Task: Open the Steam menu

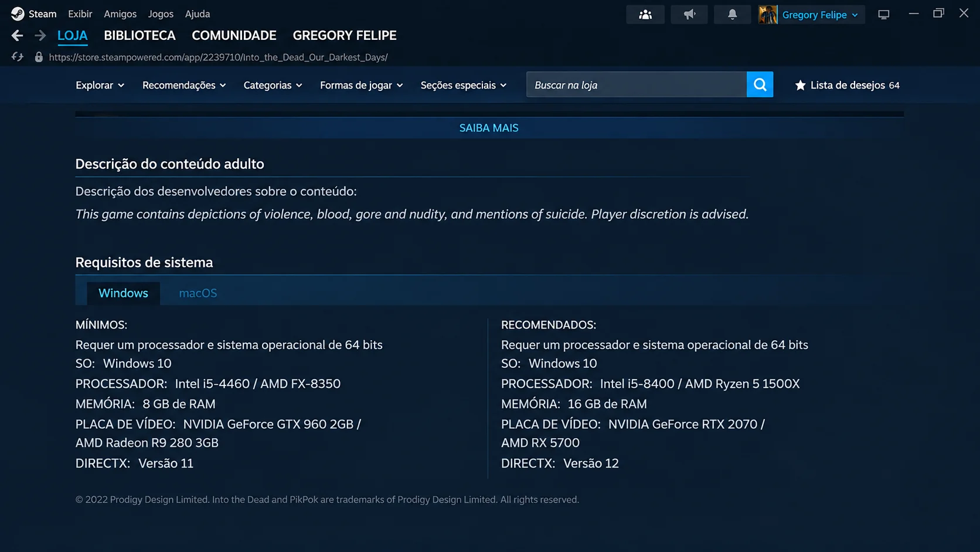Action: [x=42, y=13]
